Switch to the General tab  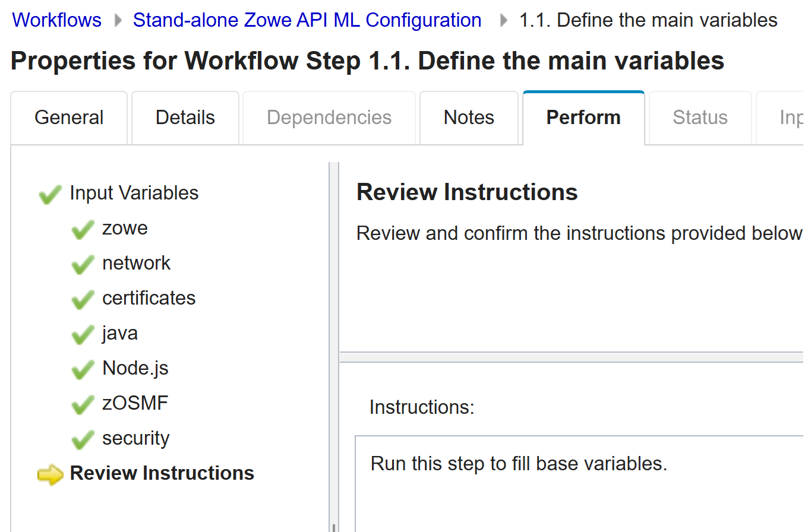pos(68,118)
